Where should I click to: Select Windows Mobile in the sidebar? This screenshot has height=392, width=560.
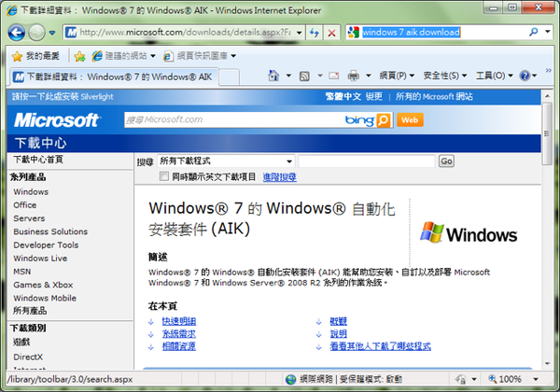pyautogui.click(x=45, y=298)
